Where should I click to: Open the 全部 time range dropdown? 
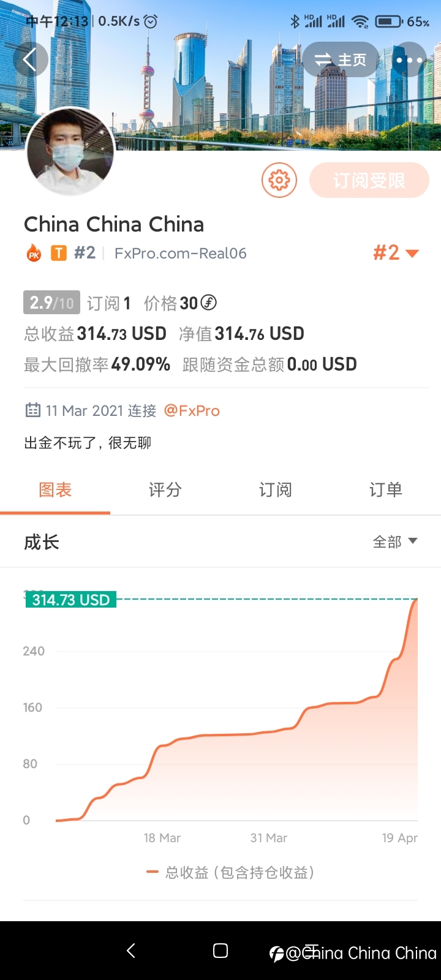click(395, 541)
